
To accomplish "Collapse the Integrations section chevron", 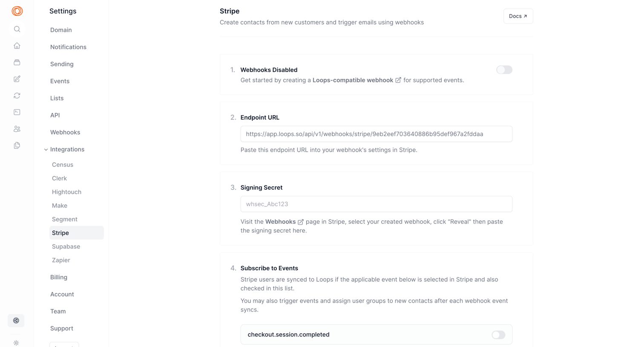I will (46, 150).
